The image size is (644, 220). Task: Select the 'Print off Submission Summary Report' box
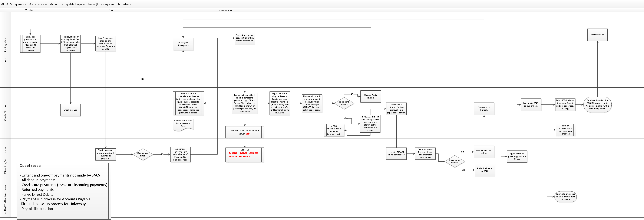pos(565,104)
